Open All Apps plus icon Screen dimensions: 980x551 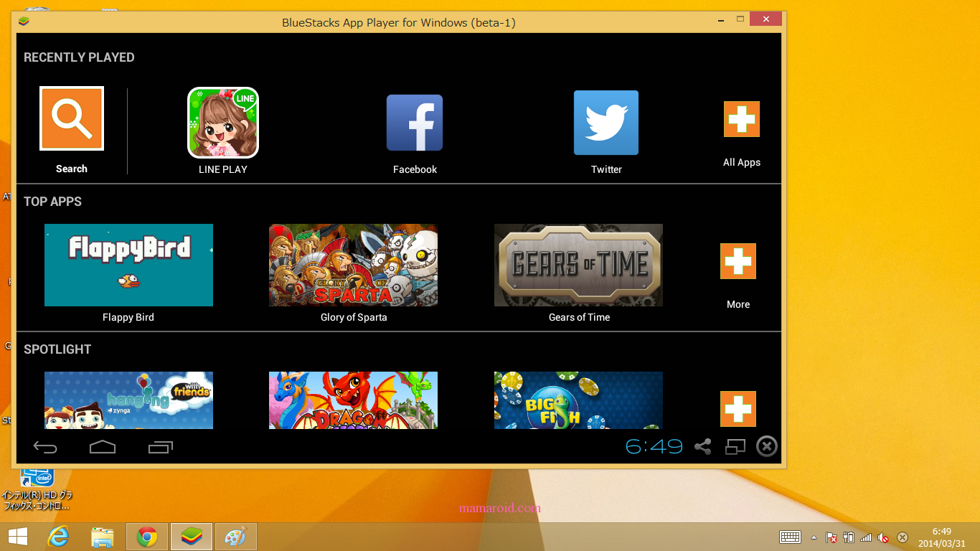(742, 119)
